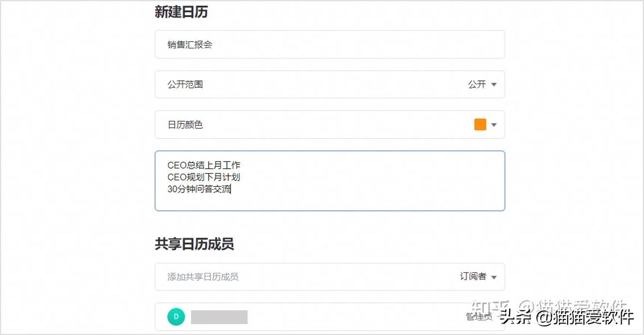Image resolution: width=644 pixels, height=335 pixels.
Task: Click the green D member avatar
Action: point(176,316)
